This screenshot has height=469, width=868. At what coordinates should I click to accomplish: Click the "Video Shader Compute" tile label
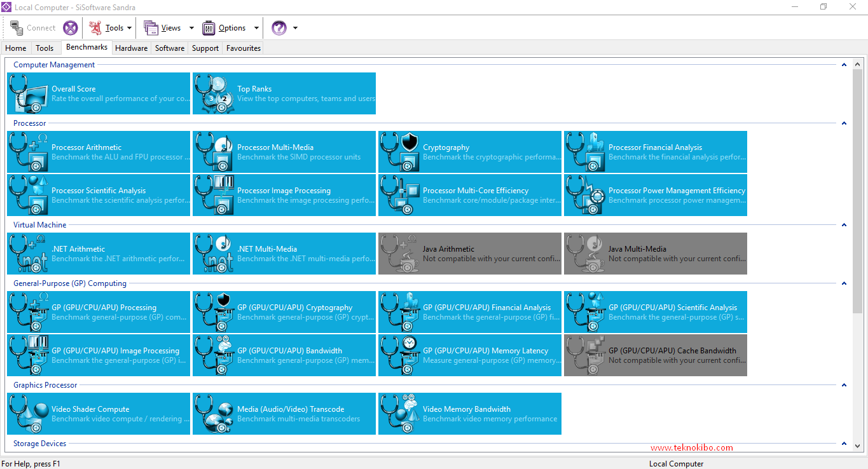click(x=90, y=409)
